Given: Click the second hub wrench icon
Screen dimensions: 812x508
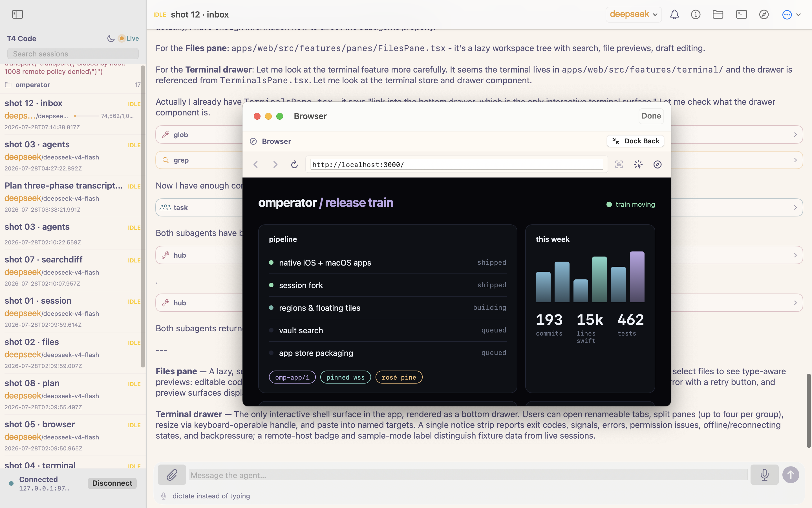Looking at the screenshot, I should click(166, 303).
